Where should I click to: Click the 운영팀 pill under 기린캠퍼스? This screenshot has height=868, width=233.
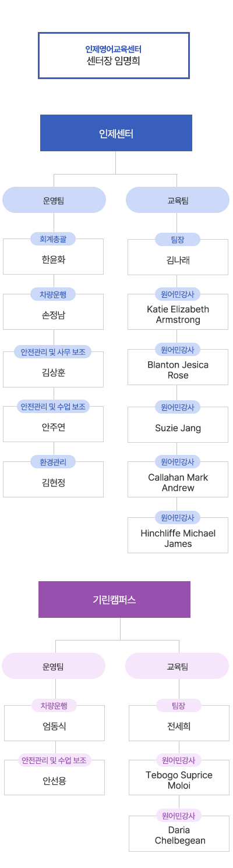pyautogui.click(x=54, y=666)
